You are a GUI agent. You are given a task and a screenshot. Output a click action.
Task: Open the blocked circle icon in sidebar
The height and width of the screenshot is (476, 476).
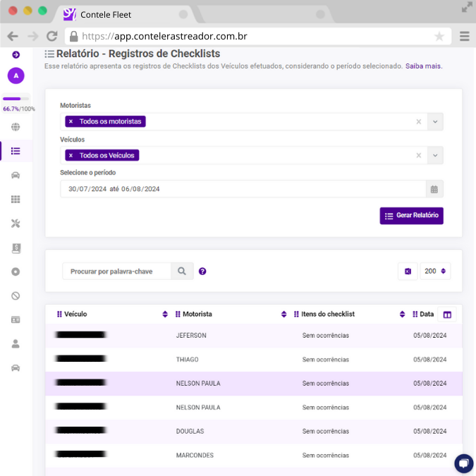[16, 295]
